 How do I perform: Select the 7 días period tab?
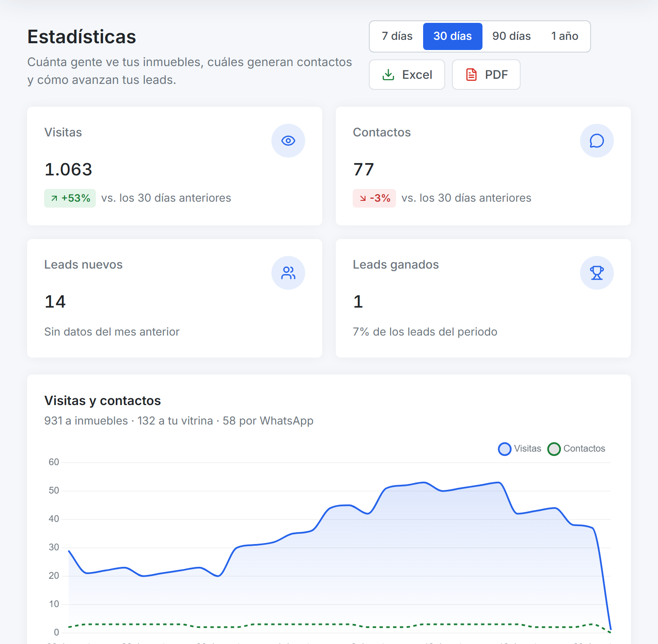pos(397,36)
